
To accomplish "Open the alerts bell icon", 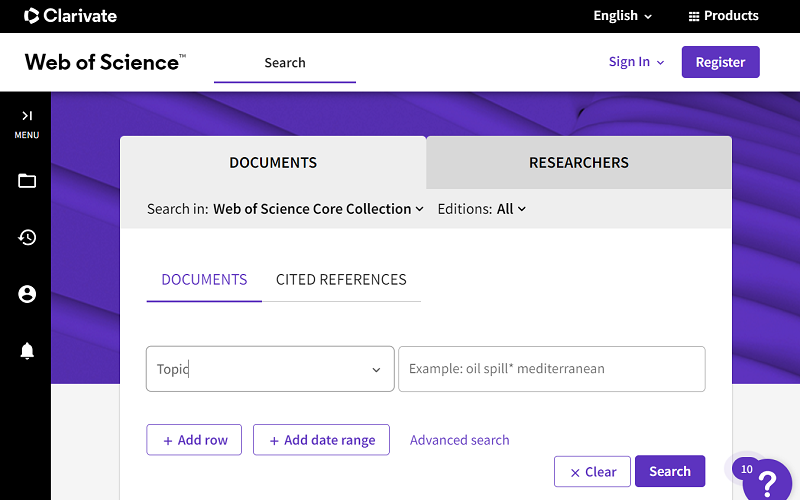I will click(x=27, y=350).
